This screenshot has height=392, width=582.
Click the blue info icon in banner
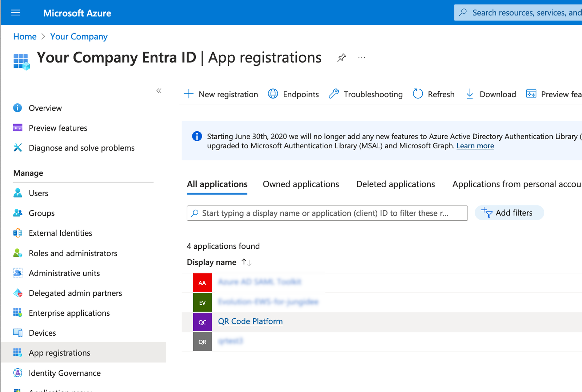197,136
